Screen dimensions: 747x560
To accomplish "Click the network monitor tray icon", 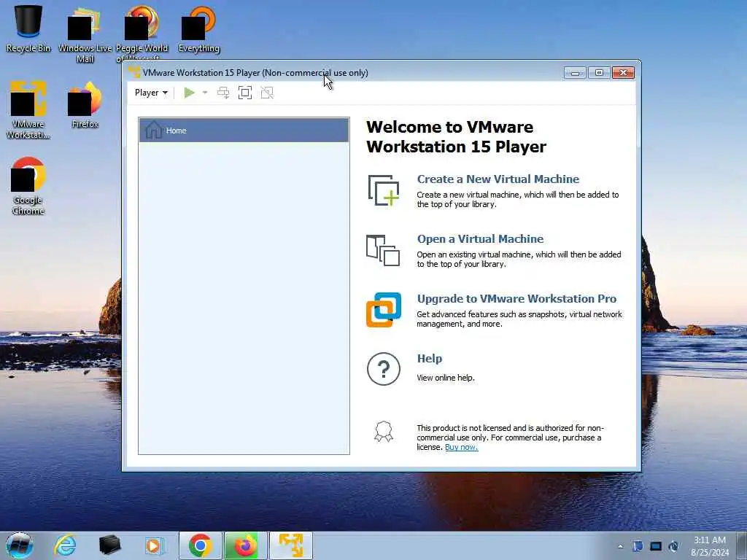I will (x=656, y=546).
